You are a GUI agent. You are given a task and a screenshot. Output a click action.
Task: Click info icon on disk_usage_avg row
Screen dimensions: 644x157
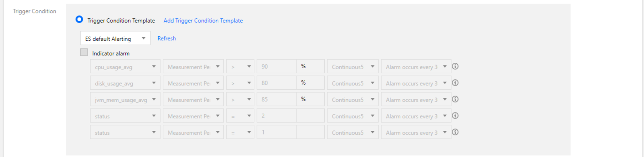(x=455, y=83)
